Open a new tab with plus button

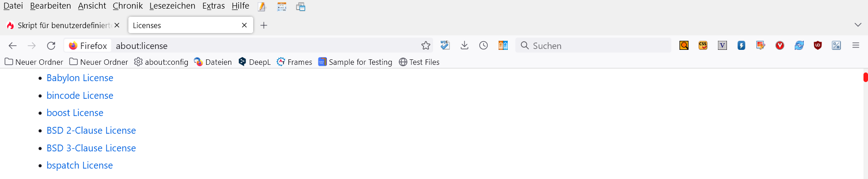coord(264,25)
